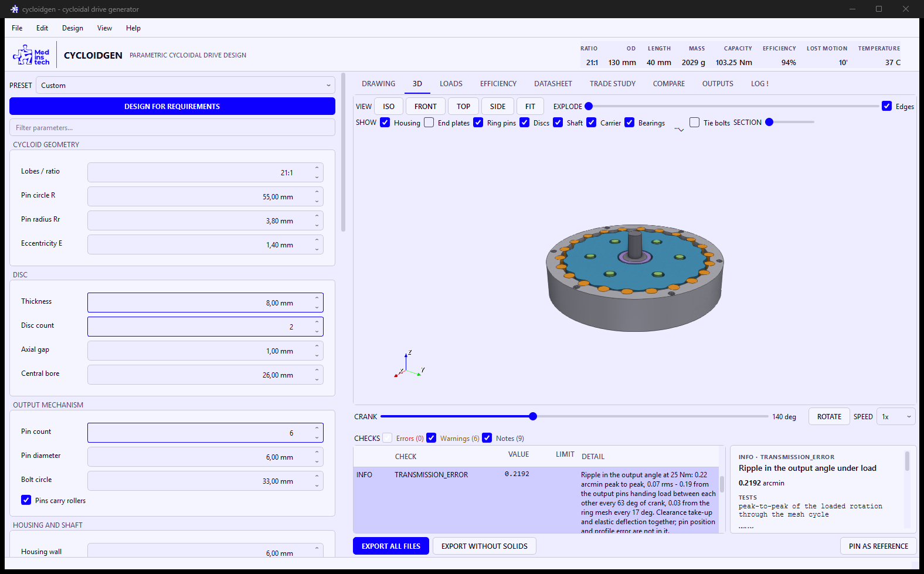Hide the Bearings
Viewport: 924px width, 574px height.
pos(630,123)
